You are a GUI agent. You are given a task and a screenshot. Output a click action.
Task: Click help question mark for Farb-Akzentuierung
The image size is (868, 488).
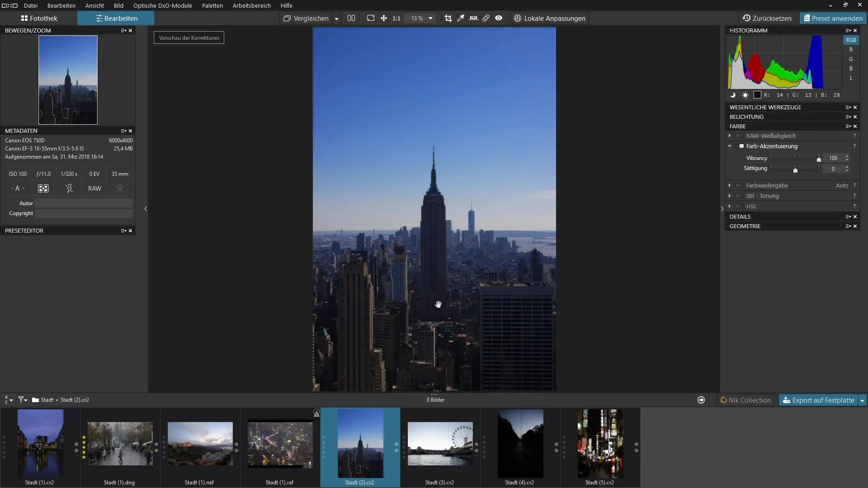click(854, 146)
